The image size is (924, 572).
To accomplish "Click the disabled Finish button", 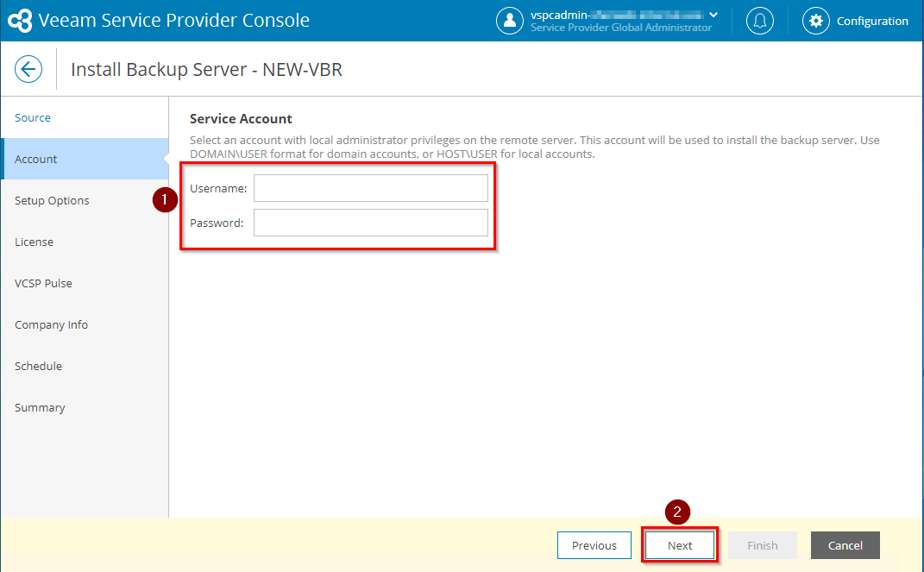I will [763, 545].
